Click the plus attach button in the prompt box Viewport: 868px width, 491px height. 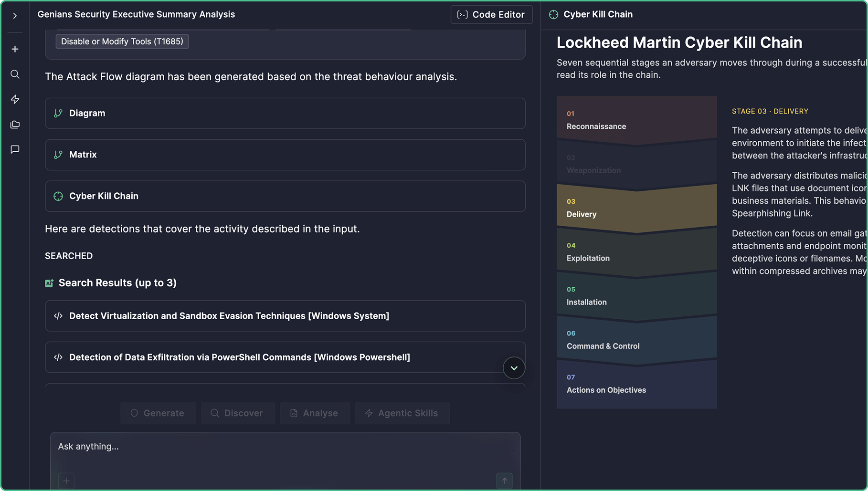click(66, 481)
